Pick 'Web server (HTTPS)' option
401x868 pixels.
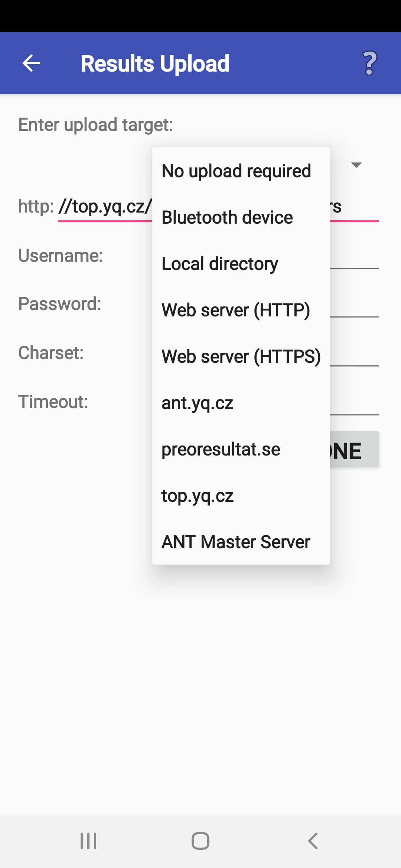tap(241, 356)
